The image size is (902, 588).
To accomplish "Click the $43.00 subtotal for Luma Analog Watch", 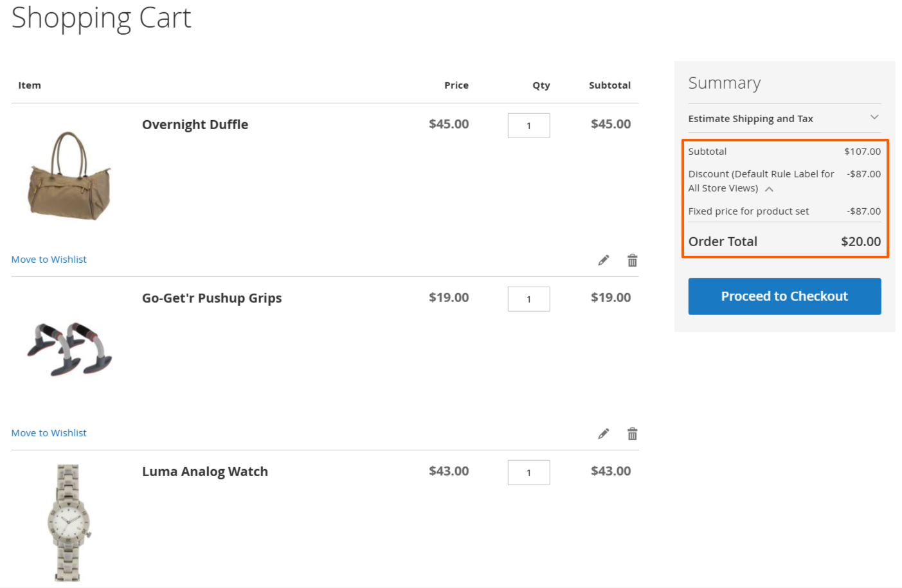I will 611,471.
